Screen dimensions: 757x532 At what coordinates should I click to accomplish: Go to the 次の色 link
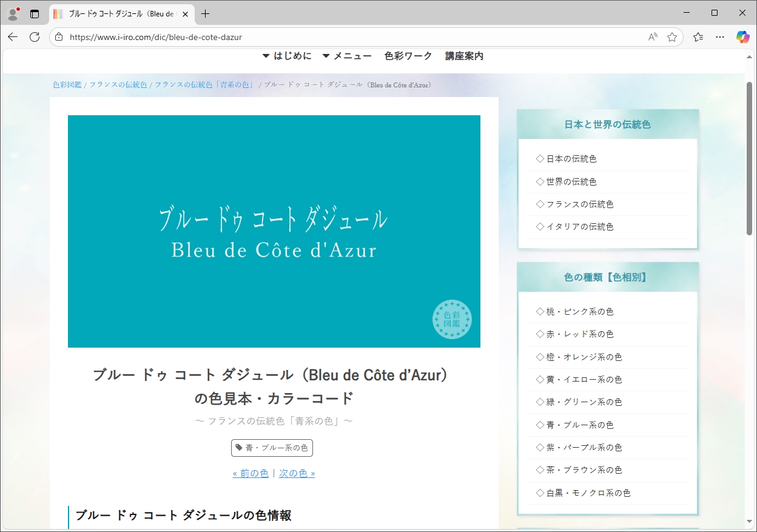[x=297, y=473]
